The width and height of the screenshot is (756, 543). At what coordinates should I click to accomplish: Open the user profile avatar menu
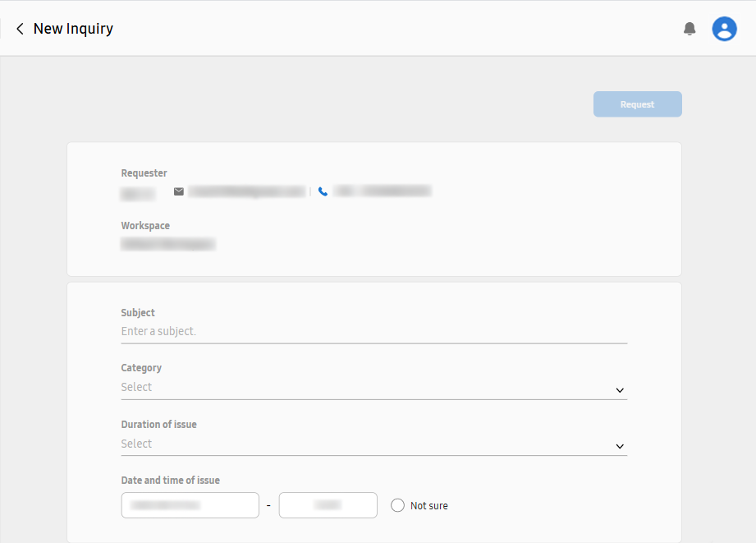(x=724, y=29)
